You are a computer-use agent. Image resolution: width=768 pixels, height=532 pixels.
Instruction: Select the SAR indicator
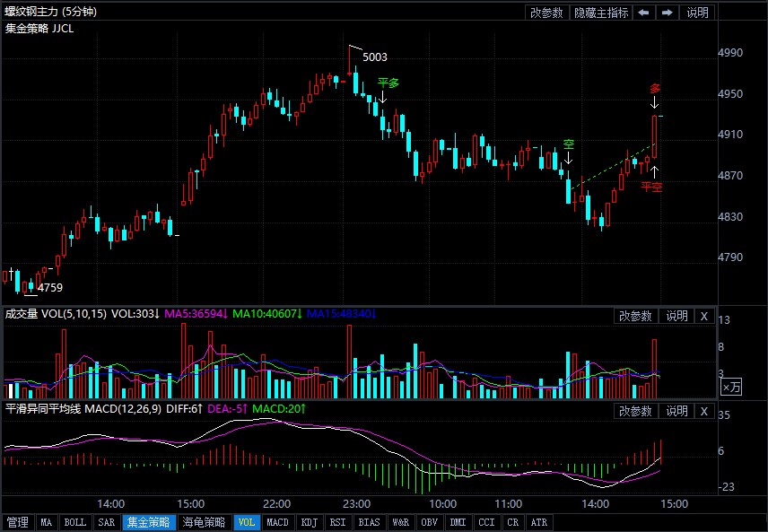point(107,521)
